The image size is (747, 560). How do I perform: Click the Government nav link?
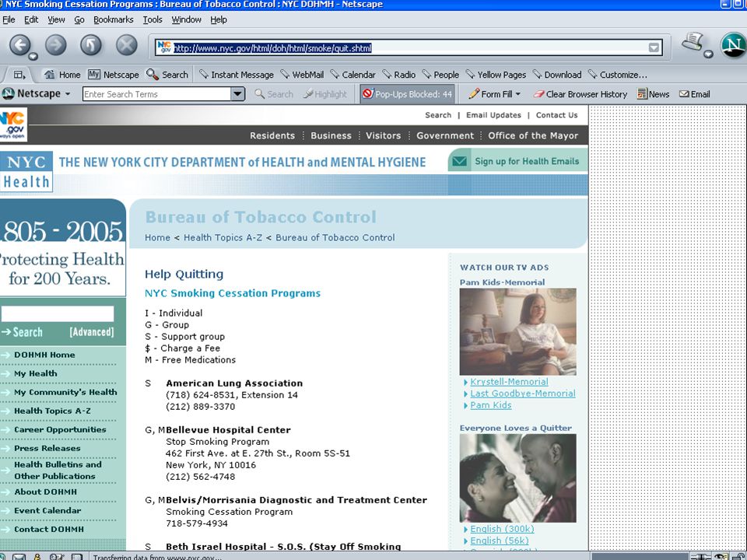tap(445, 135)
